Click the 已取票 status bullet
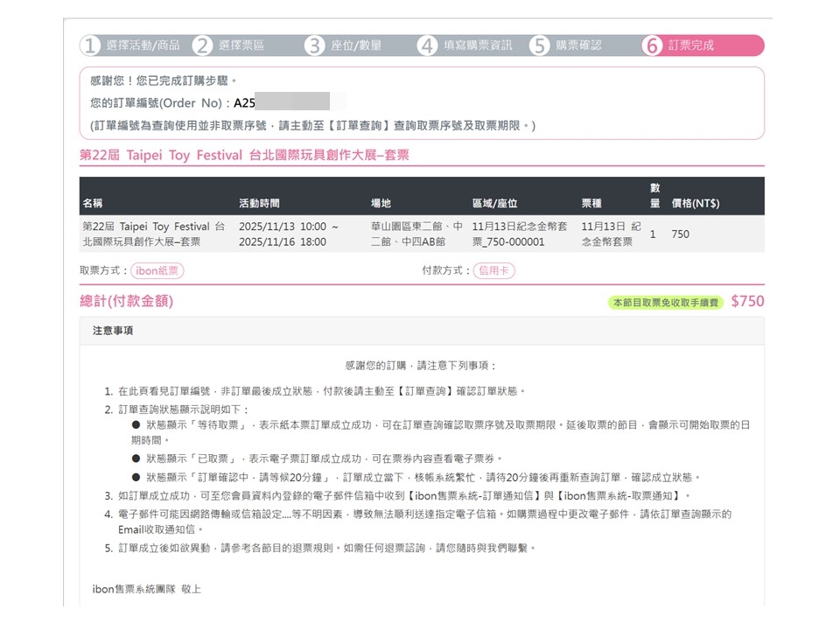The height and width of the screenshot is (630, 840). (317, 458)
